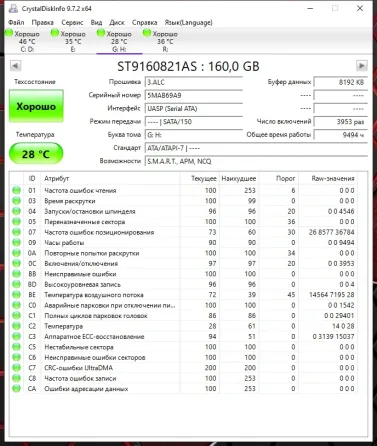Open the Сервис menu
Screen dimensions: 377x446
pyautogui.click(x=72, y=22)
